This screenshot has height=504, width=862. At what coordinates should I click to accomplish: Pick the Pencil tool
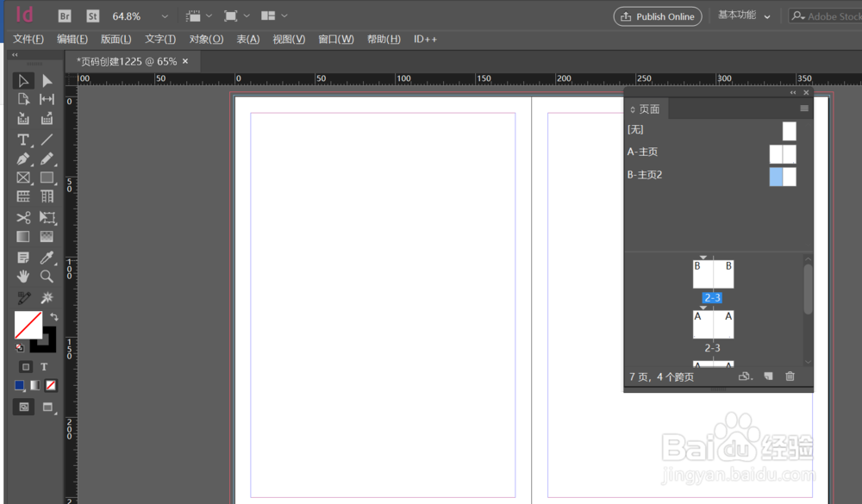click(x=47, y=159)
